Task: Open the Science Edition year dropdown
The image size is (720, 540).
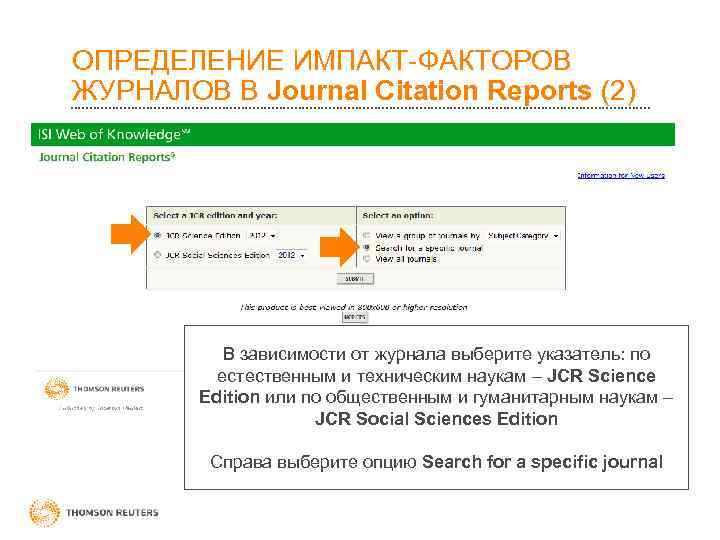Action: pos(262,236)
